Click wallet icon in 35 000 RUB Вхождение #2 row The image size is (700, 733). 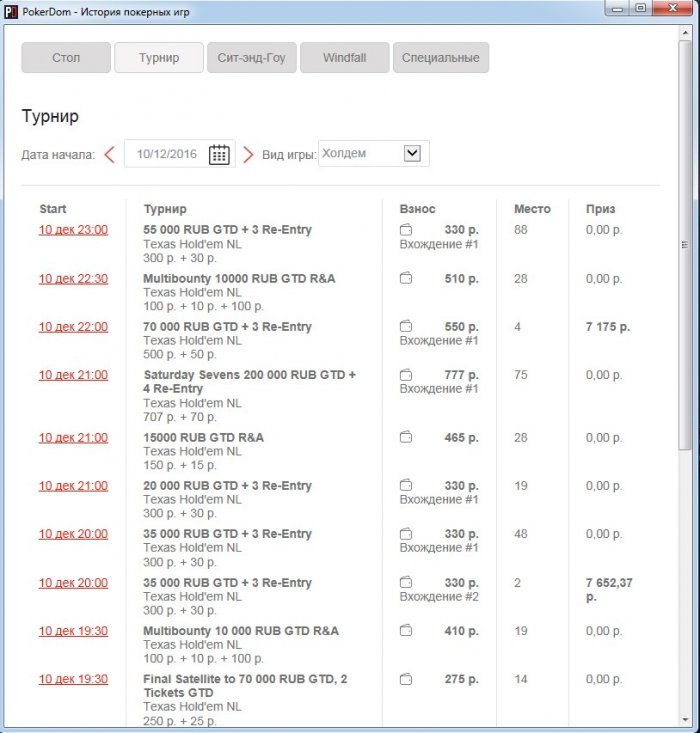point(406,582)
